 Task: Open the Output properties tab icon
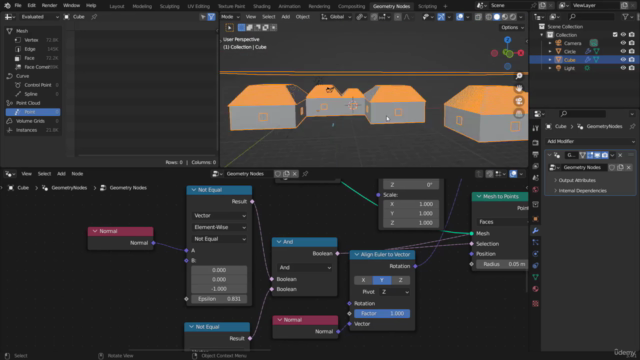coord(536,154)
